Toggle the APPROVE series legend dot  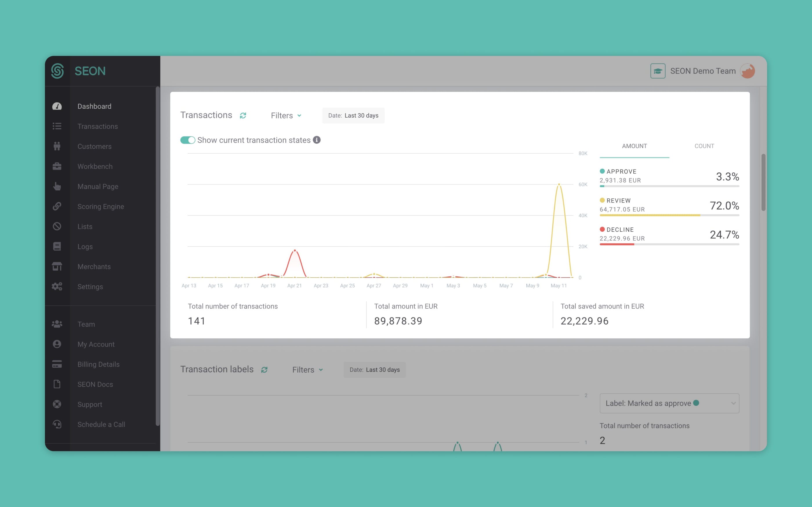pyautogui.click(x=602, y=171)
